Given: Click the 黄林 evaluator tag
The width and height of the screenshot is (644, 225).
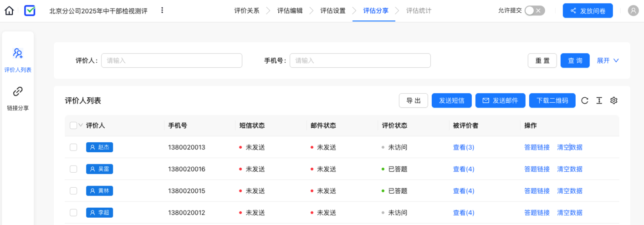Looking at the screenshot, I should click(x=99, y=191).
